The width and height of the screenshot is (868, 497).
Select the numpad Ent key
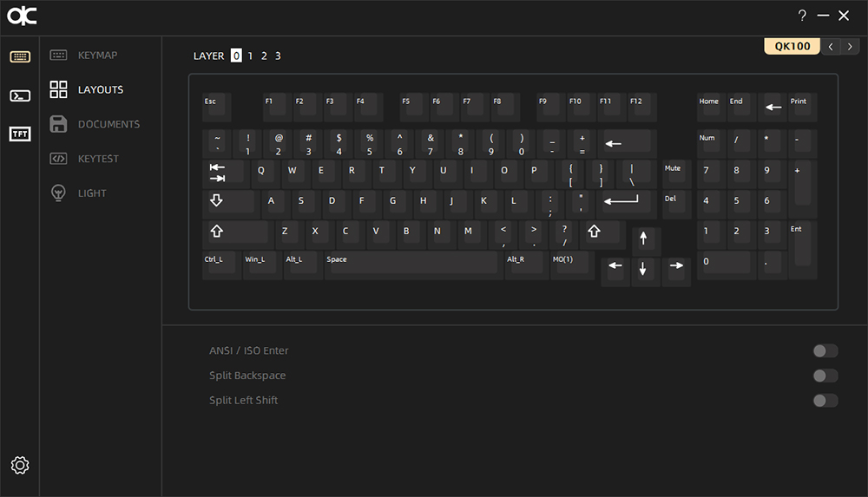[x=802, y=250]
